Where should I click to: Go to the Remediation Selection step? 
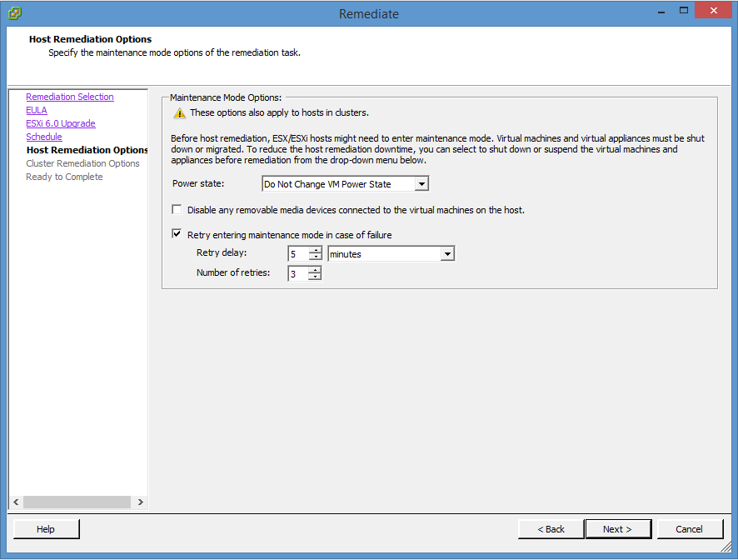(x=69, y=97)
